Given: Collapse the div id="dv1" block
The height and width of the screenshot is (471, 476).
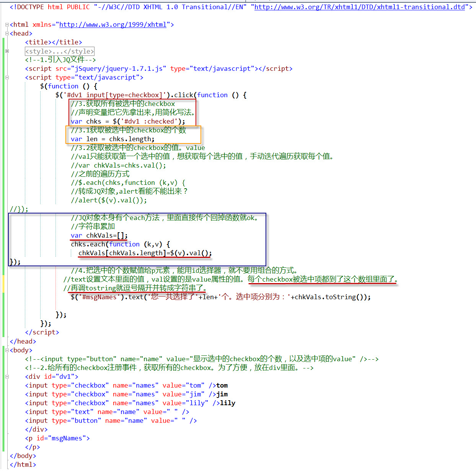Looking at the screenshot, I should (7, 376).
